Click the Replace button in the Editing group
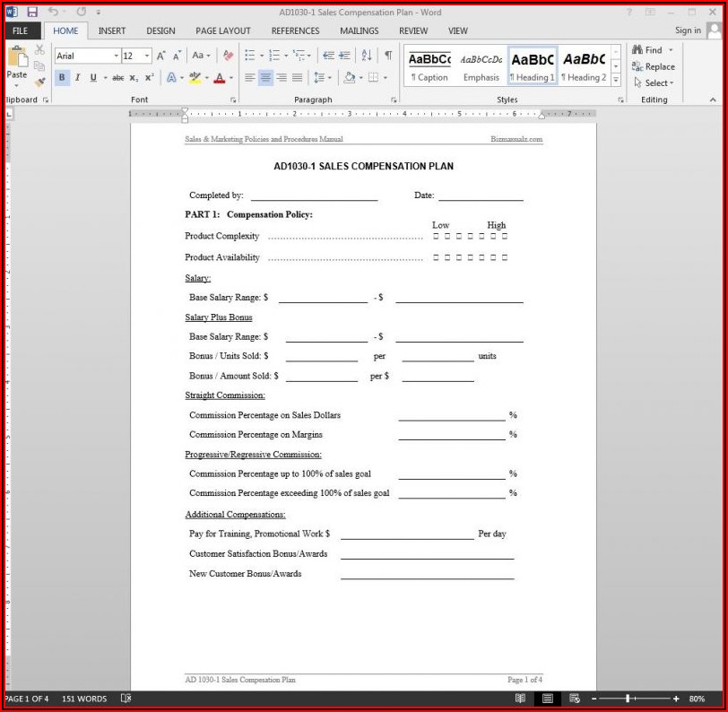The height and width of the screenshot is (712, 728). (x=654, y=67)
